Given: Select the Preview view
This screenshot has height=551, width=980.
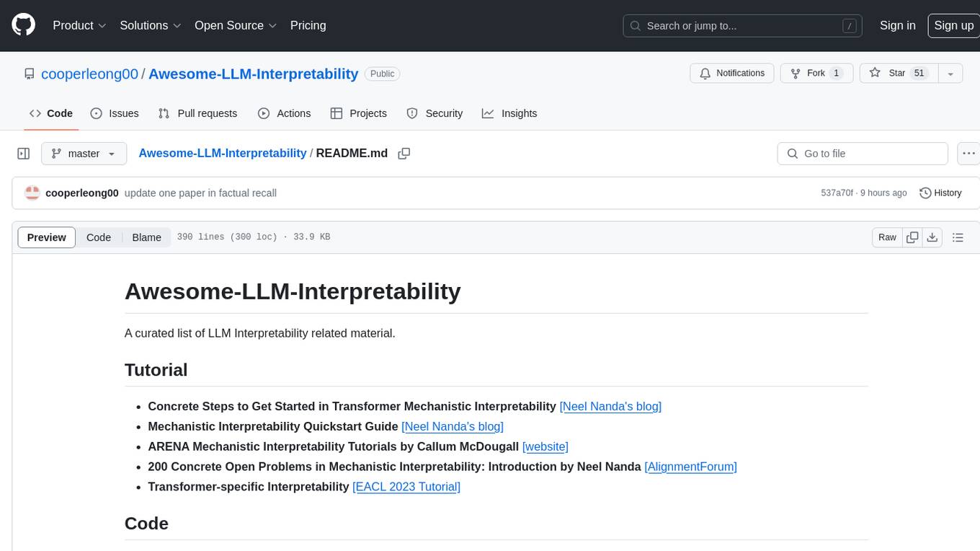Looking at the screenshot, I should coord(47,237).
